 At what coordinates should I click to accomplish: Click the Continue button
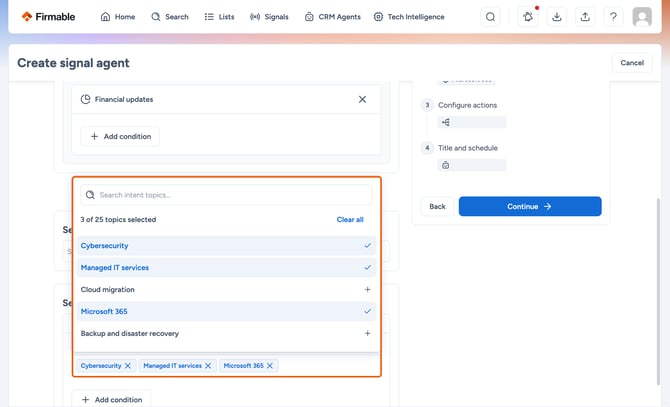[530, 206]
